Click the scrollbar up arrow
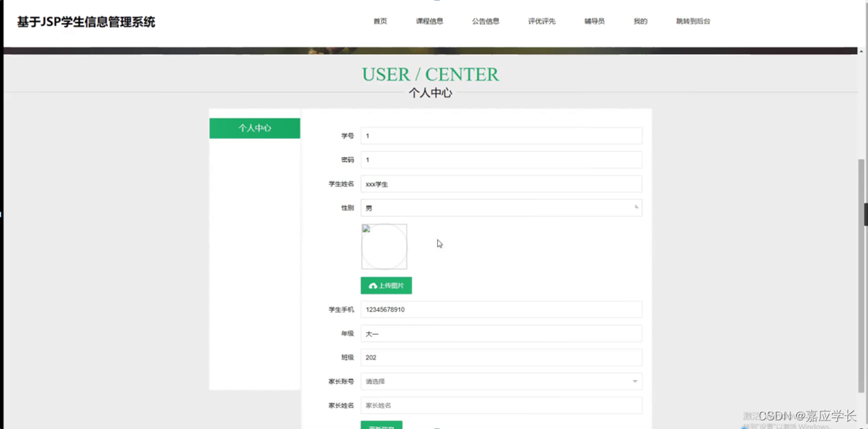Screen dimensions: 868x429 [861, 52]
